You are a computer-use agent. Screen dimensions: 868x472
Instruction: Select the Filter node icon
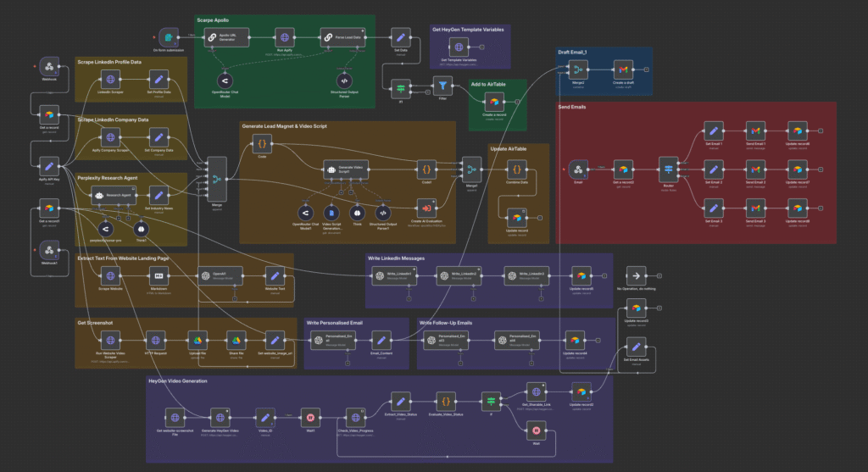[442, 84]
